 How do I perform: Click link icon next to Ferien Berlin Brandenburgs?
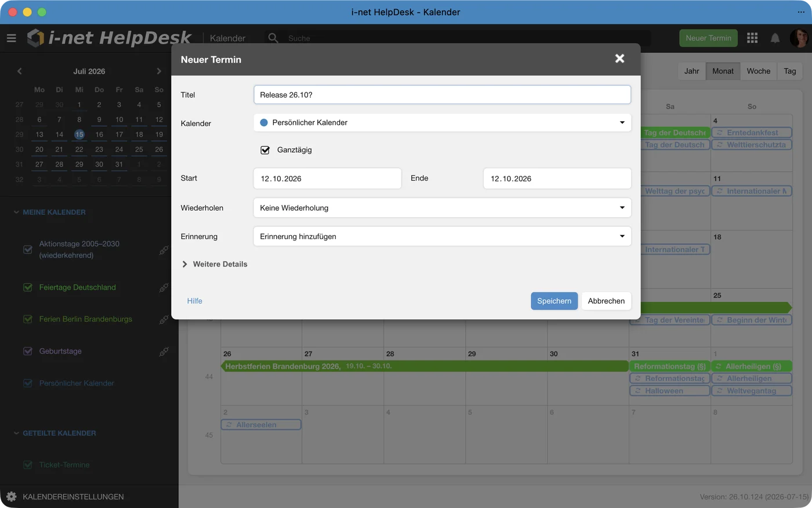click(x=164, y=319)
